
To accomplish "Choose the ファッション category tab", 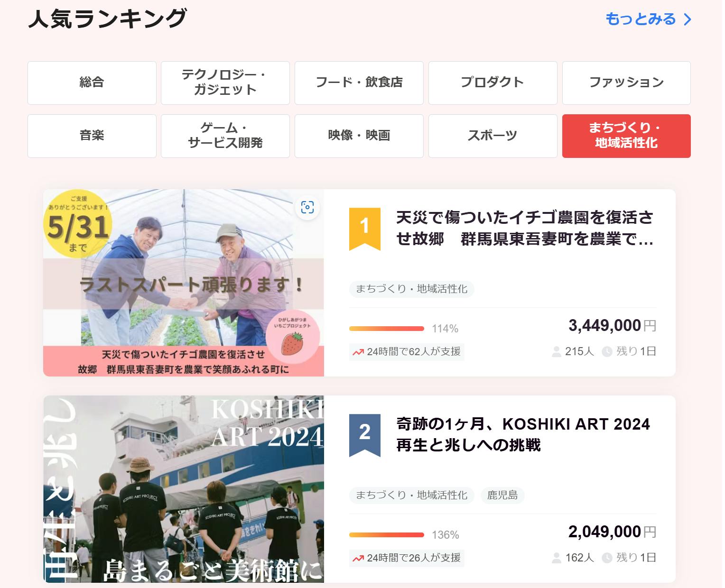I will point(626,83).
